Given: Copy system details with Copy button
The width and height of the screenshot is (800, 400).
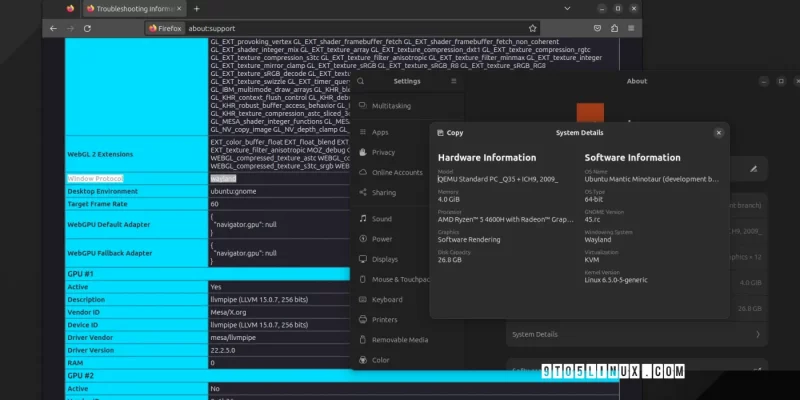Looking at the screenshot, I should click(x=450, y=133).
